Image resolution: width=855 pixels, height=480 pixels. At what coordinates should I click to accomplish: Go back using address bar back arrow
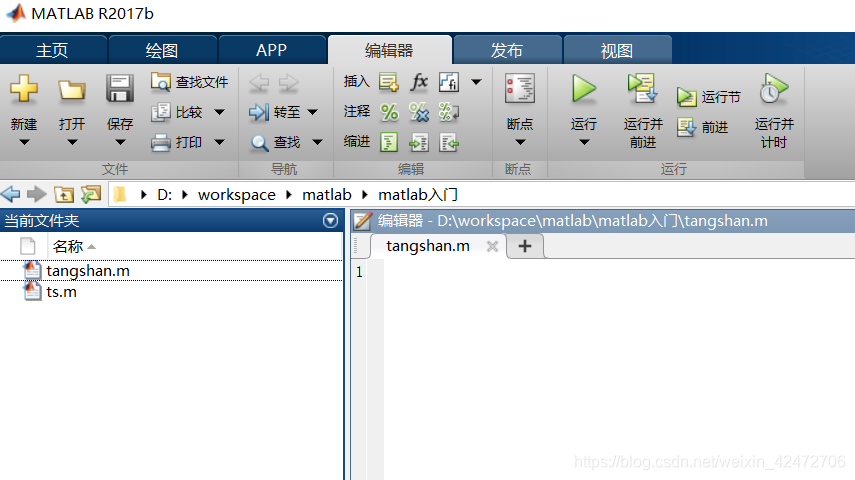11,194
